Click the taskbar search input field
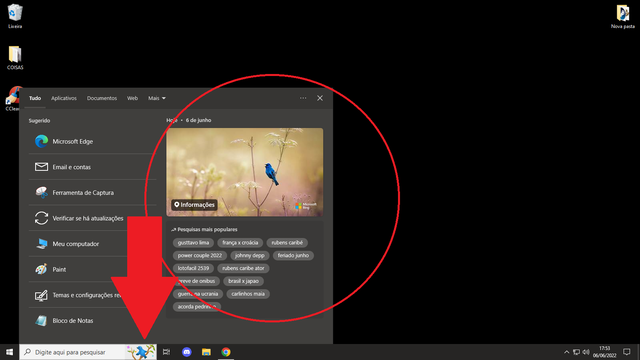The image size is (640, 360). (x=88, y=352)
